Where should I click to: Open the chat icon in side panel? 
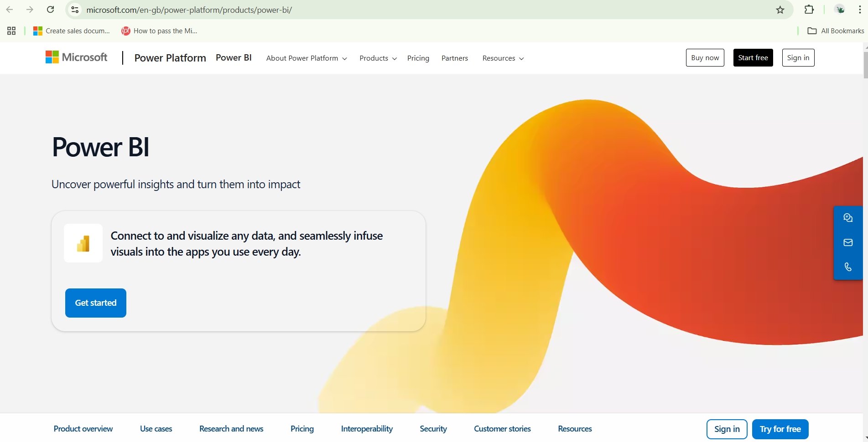pyautogui.click(x=848, y=218)
